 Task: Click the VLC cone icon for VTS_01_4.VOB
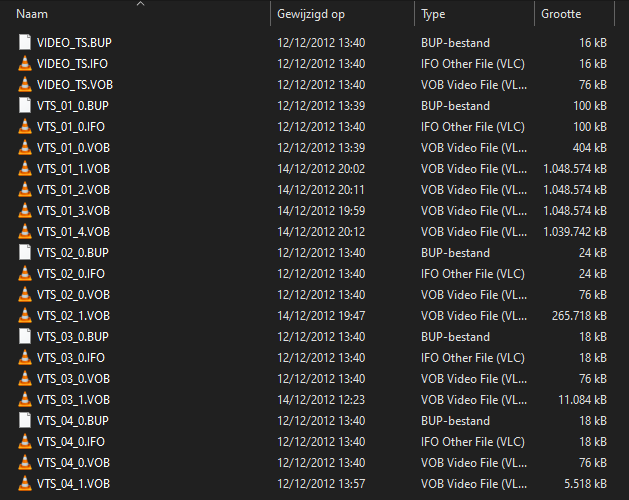click(25, 232)
